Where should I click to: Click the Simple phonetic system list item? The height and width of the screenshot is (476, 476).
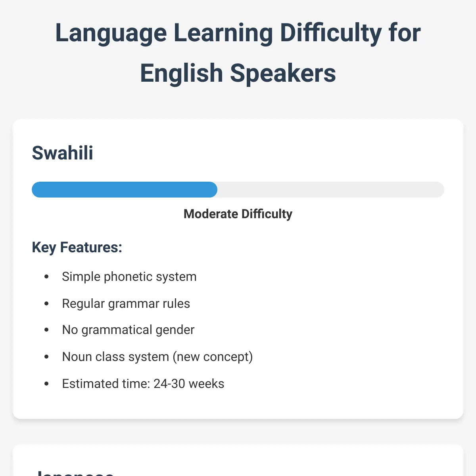(129, 276)
